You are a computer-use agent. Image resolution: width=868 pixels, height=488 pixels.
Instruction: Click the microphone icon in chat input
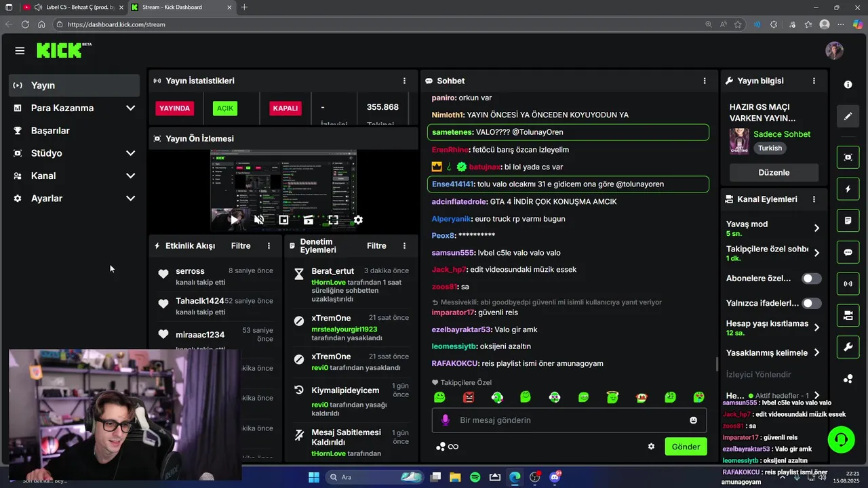point(446,420)
